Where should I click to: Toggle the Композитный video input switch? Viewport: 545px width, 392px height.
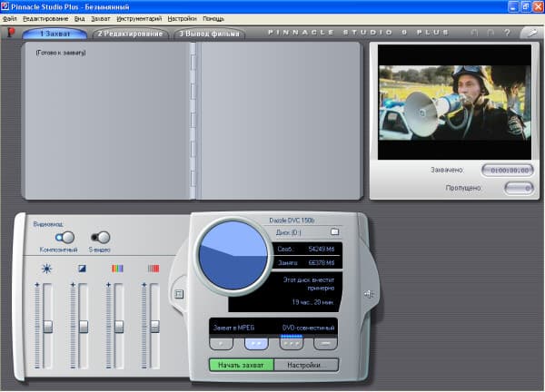tap(65, 238)
